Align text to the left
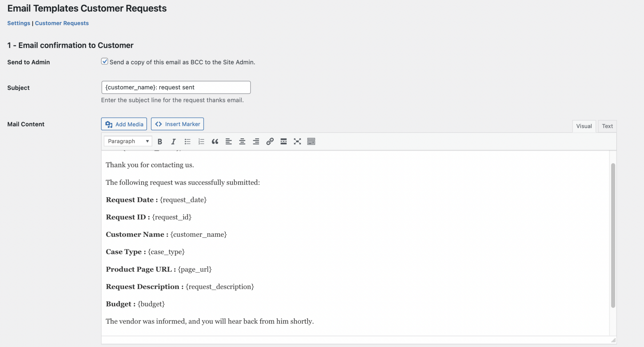 coord(228,141)
